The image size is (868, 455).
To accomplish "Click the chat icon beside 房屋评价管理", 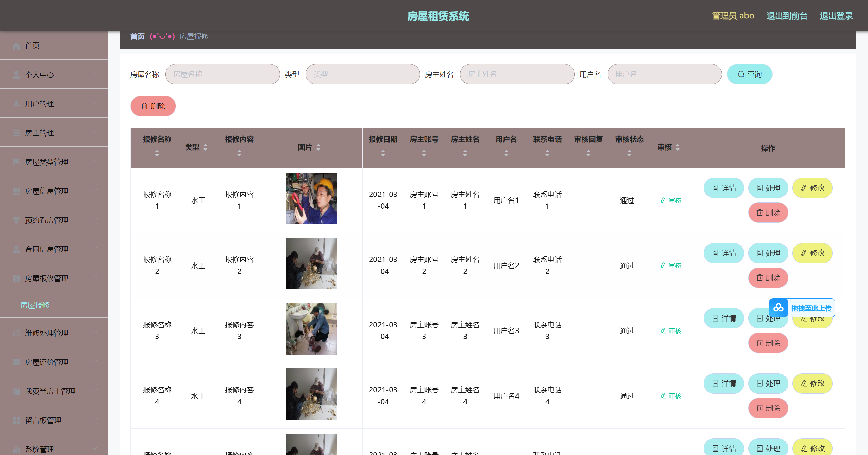I will [x=16, y=362].
